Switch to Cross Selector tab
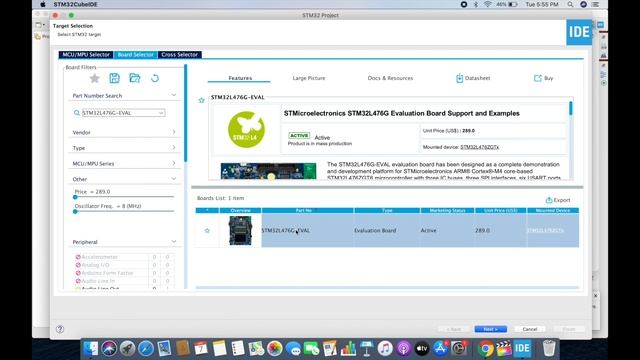Screen dimensions: 640x360 point(180,55)
